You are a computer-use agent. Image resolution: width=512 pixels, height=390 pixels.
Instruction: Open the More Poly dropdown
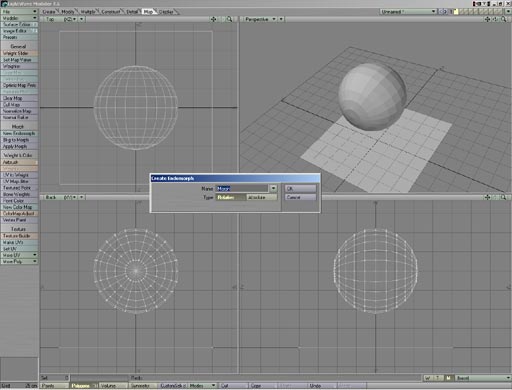click(19, 261)
